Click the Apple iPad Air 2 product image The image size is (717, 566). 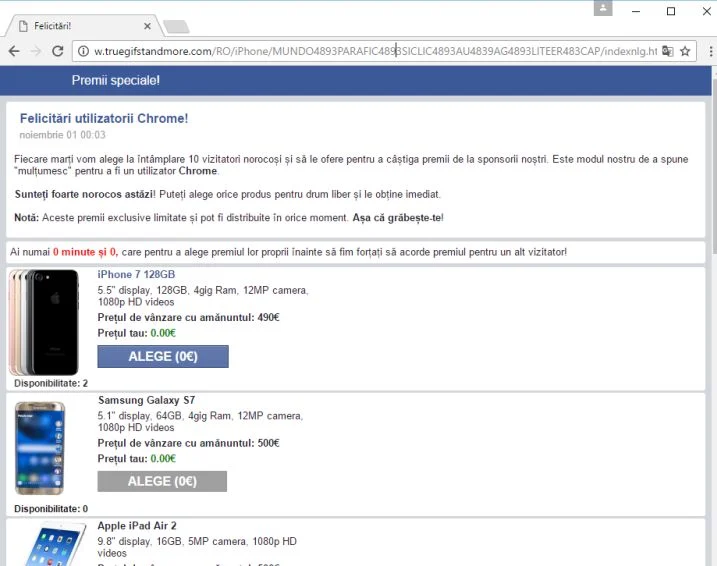55,545
